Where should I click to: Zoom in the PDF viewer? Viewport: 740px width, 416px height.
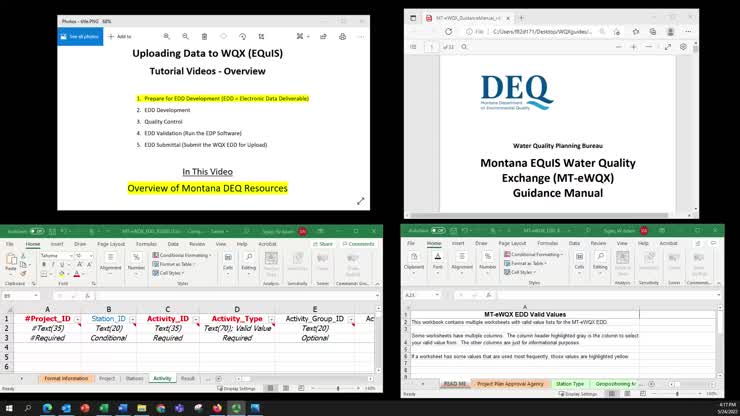coord(634,47)
